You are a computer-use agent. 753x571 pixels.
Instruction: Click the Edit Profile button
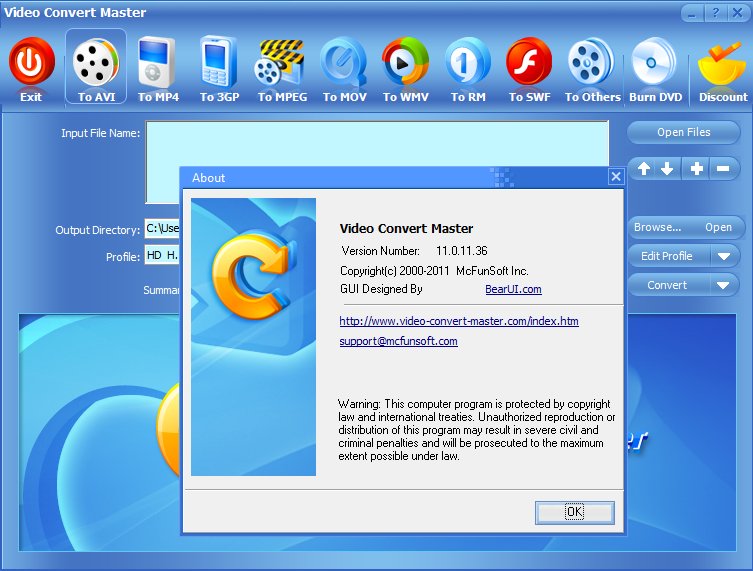pos(667,256)
